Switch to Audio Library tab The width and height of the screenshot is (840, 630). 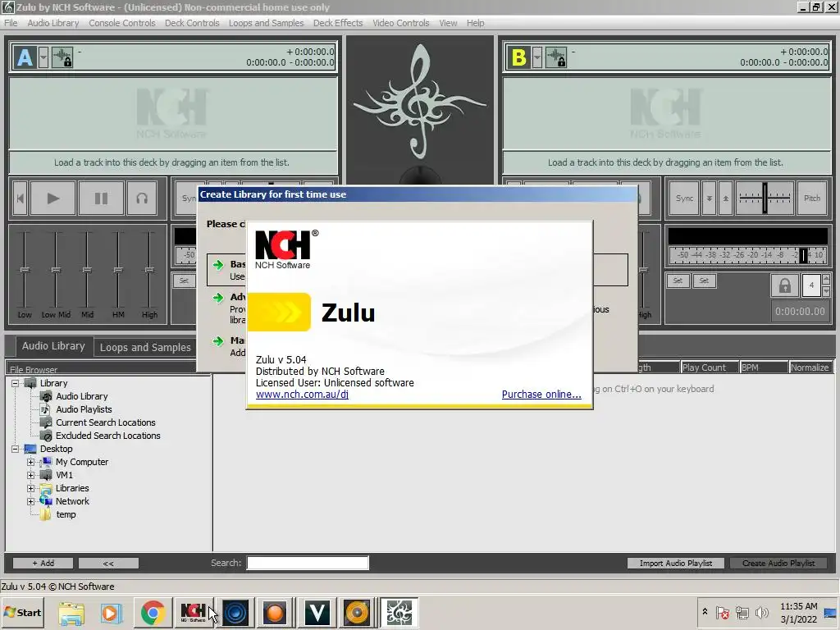[53, 346]
